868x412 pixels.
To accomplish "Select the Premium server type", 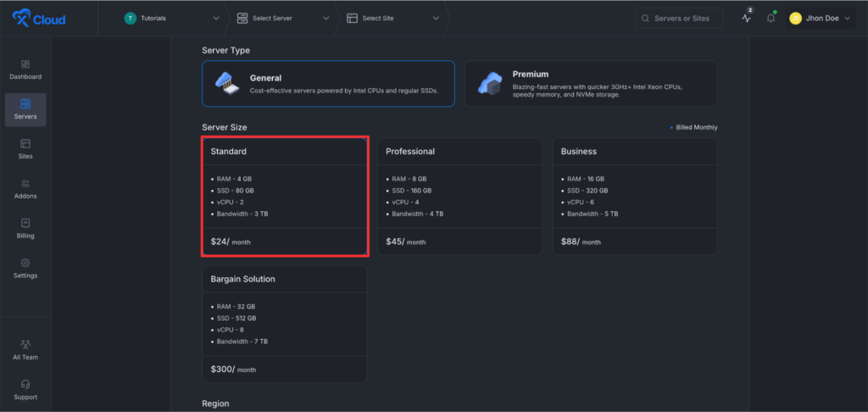I will pos(590,83).
